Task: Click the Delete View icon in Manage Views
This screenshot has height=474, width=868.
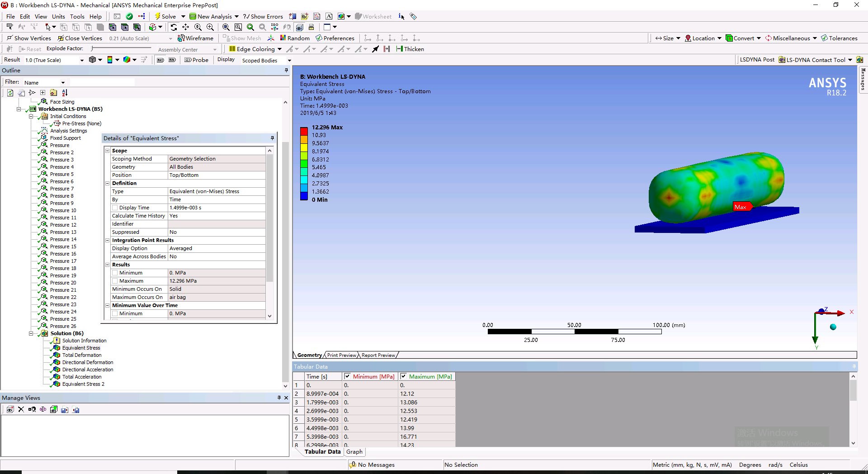Action: pos(21,410)
